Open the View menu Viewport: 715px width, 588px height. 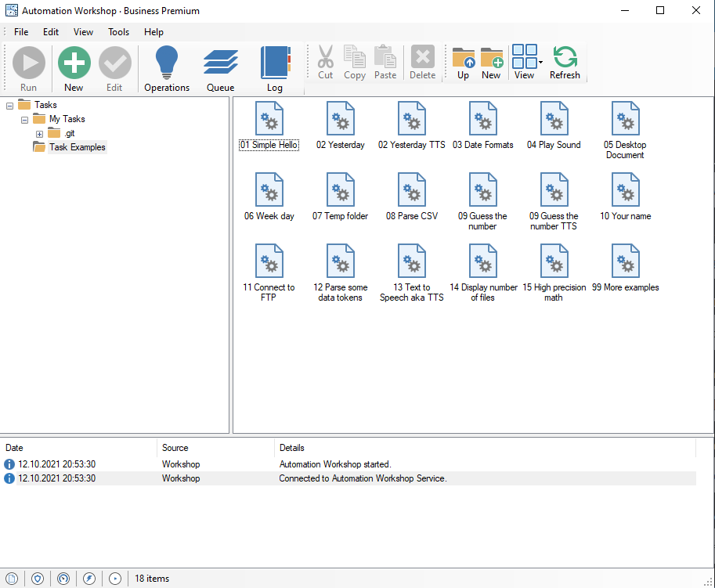point(83,32)
